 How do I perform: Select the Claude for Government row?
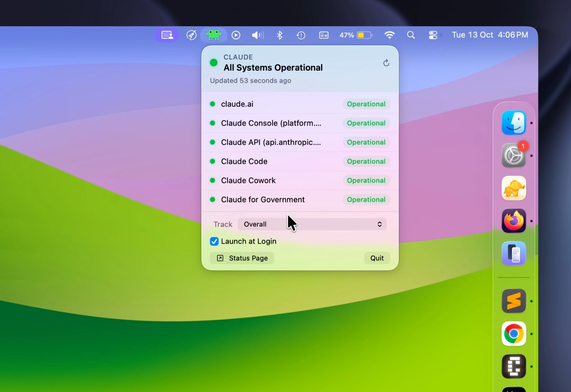[x=300, y=200]
